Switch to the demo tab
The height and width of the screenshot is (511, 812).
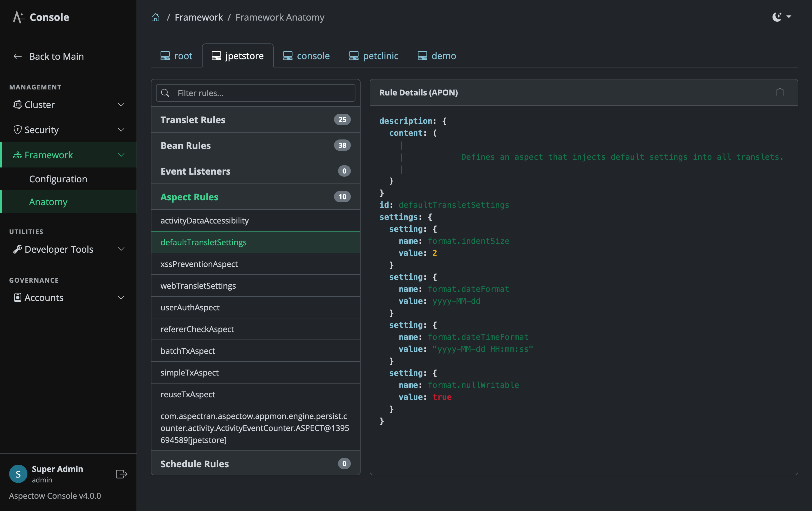pos(437,56)
